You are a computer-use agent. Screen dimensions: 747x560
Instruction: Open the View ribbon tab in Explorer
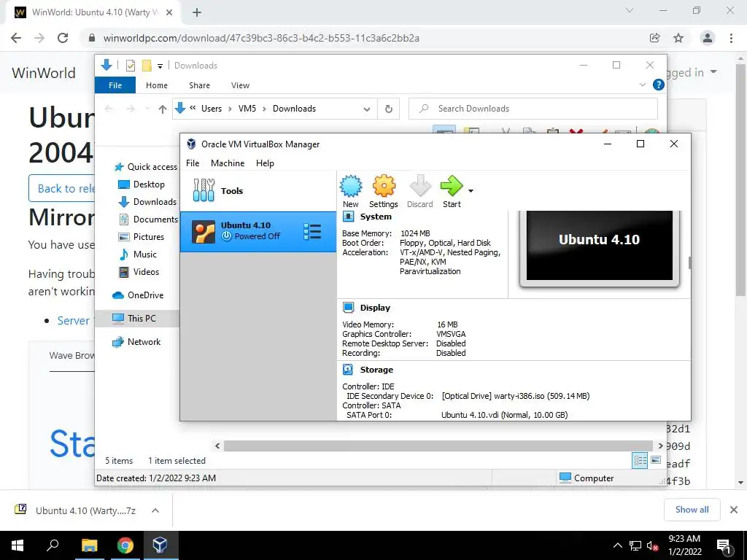240,85
